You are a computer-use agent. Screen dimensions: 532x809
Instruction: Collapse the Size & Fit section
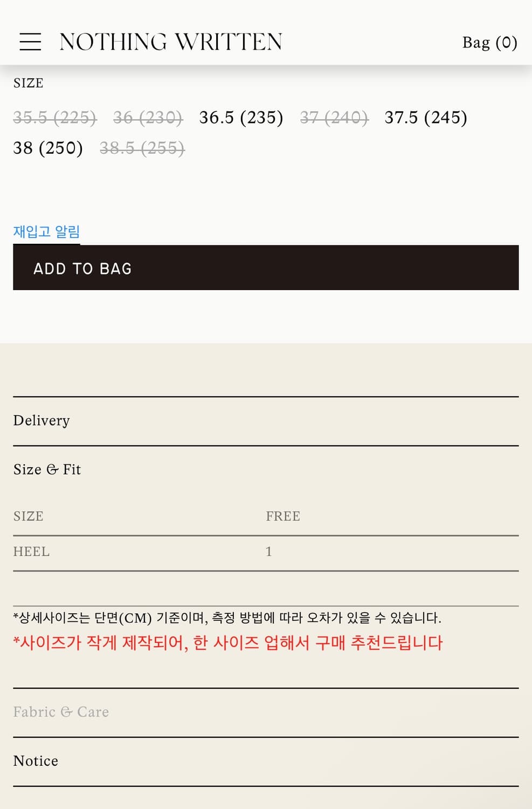tap(46, 470)
